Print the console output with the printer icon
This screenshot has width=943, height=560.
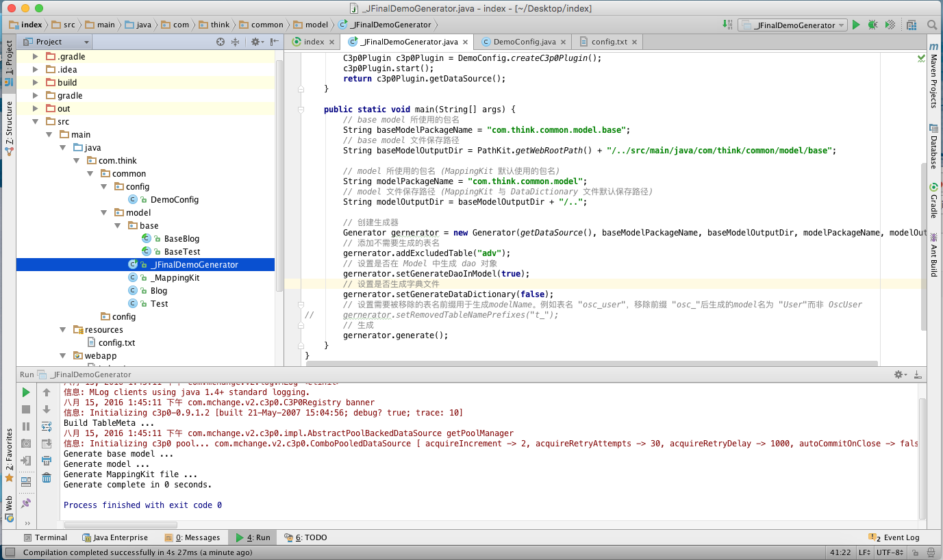click(47, 461)
